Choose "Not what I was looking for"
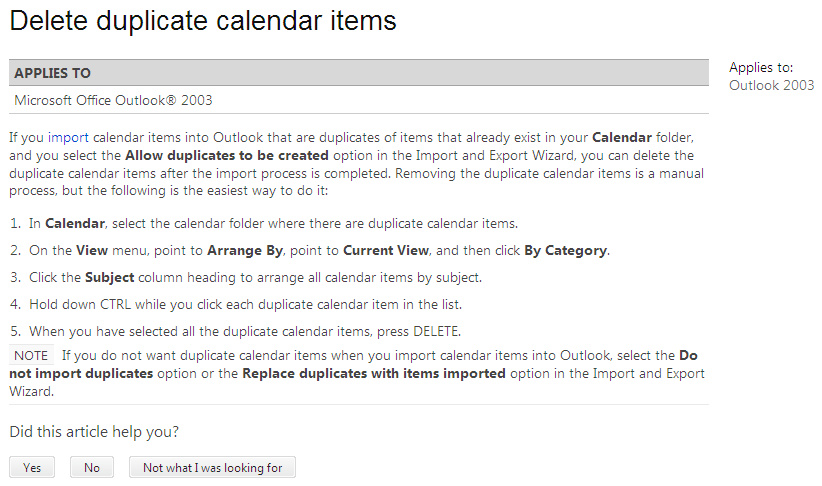 coord(212,467)
